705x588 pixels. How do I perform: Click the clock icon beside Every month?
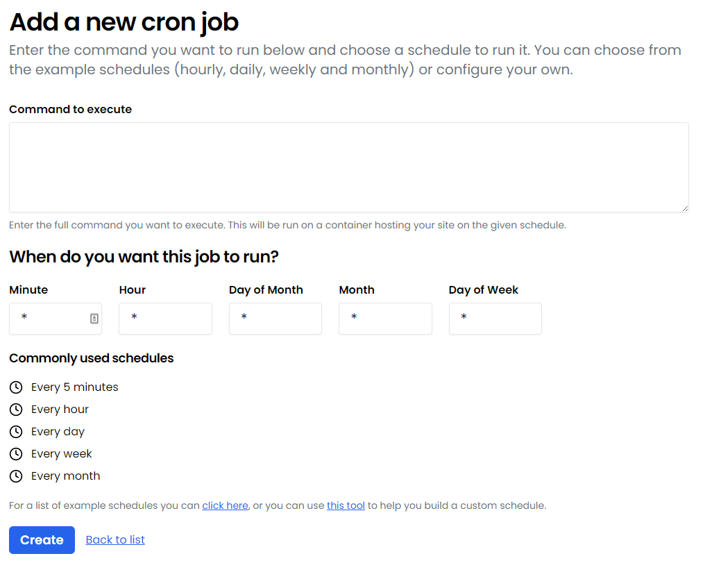[x=16, y=476]
